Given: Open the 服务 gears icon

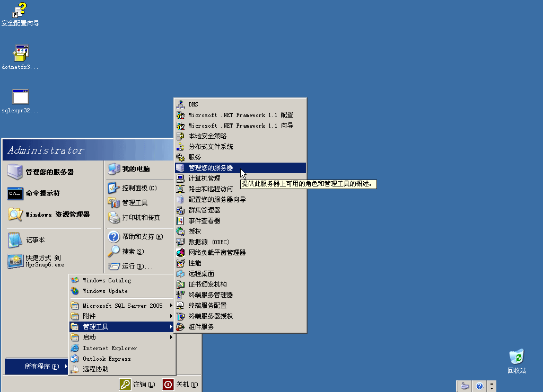Looking at the screenshot, I should tap(180, 157).
